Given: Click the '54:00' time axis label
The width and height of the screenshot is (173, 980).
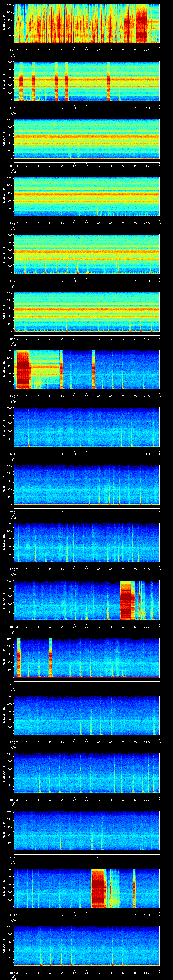Looking at the screenshot, I should pyautogui.click(x=147, y=742).
